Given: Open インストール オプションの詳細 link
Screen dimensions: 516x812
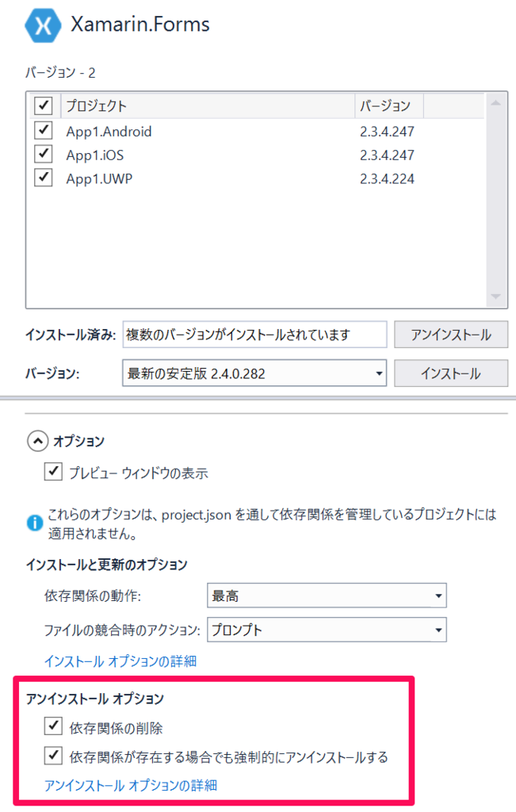Looking at the screenshot, I should (120, 661).
